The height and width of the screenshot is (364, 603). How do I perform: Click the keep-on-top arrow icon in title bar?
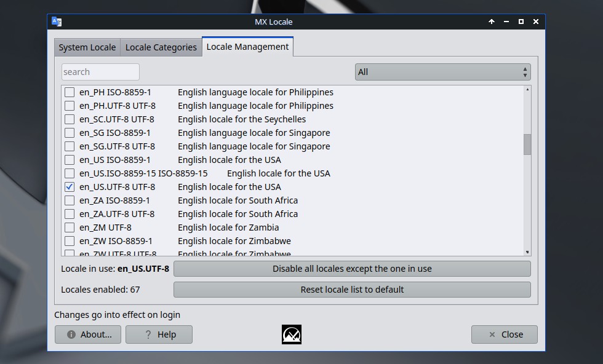click(492, 22)
